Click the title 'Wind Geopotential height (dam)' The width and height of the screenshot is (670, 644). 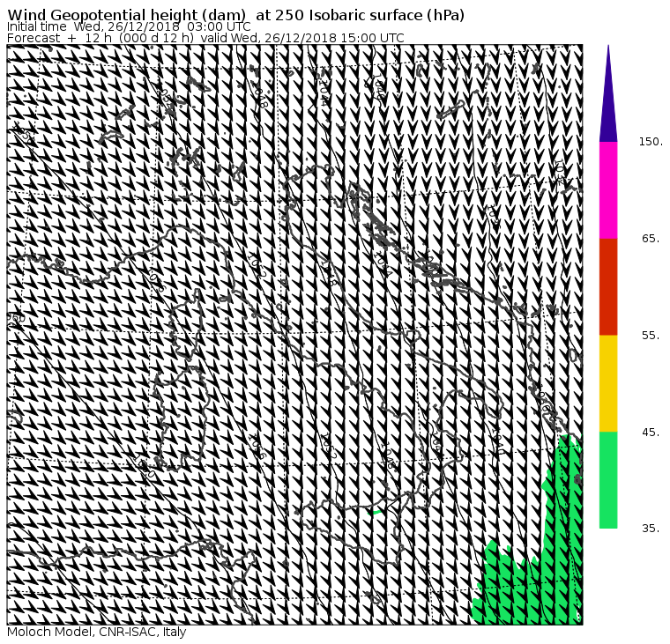[x=126, y=15]
